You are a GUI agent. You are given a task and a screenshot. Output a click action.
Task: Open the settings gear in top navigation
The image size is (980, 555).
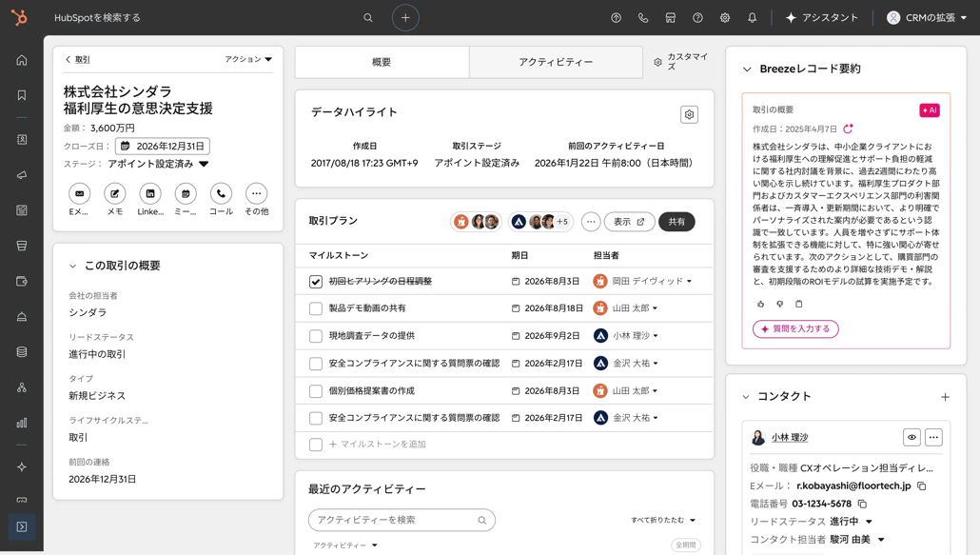(725, 17)
